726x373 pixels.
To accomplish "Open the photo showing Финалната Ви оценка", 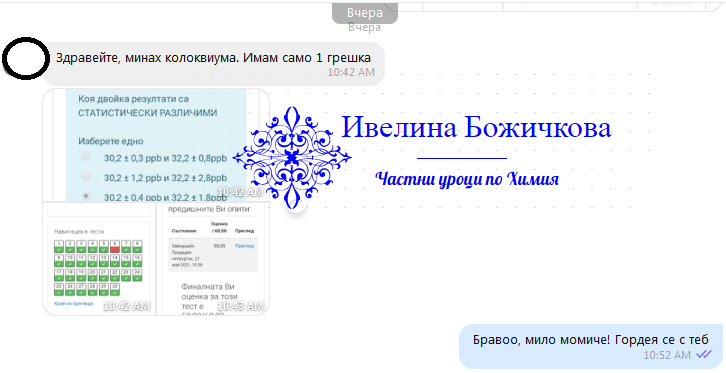I will [x=213, y=259].
